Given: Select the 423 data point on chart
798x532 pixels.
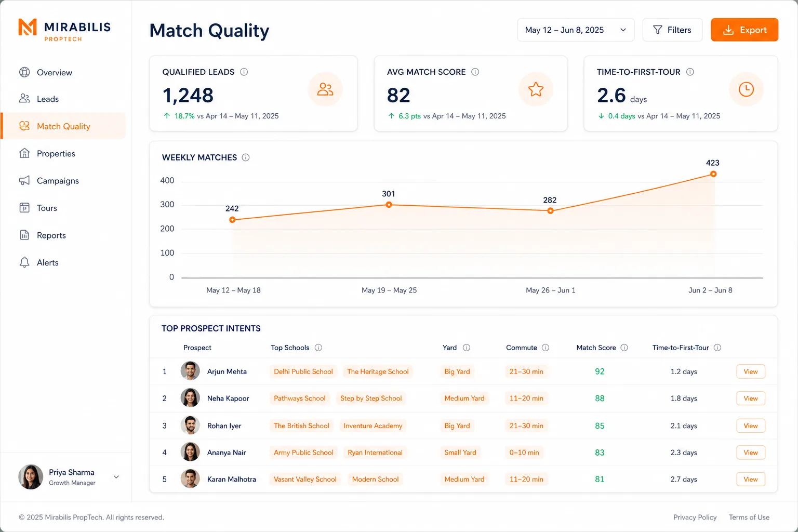Looking at the screenshot, I should pos(713,174).
